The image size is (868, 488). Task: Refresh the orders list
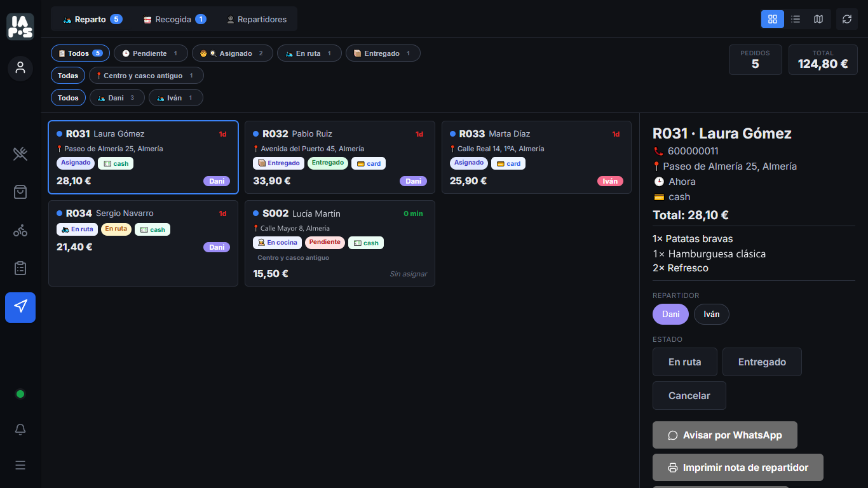click(x=847, y=19)
